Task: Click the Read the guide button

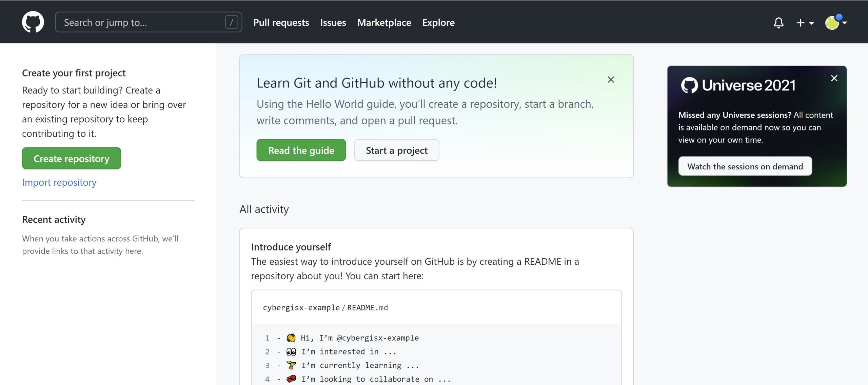Action: click(x=301, y=150)
